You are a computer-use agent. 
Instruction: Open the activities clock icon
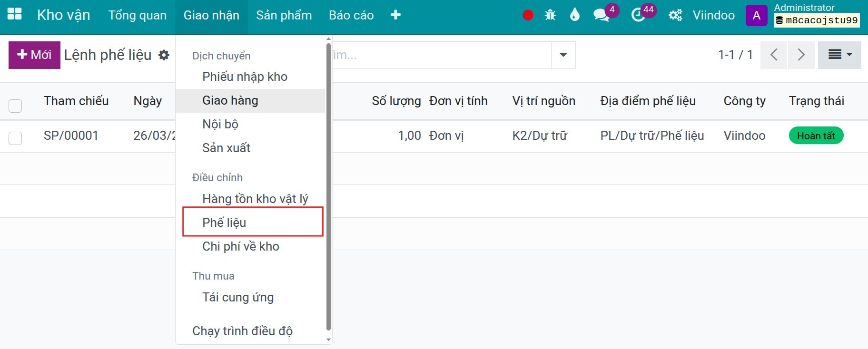[x=638, y=15]
